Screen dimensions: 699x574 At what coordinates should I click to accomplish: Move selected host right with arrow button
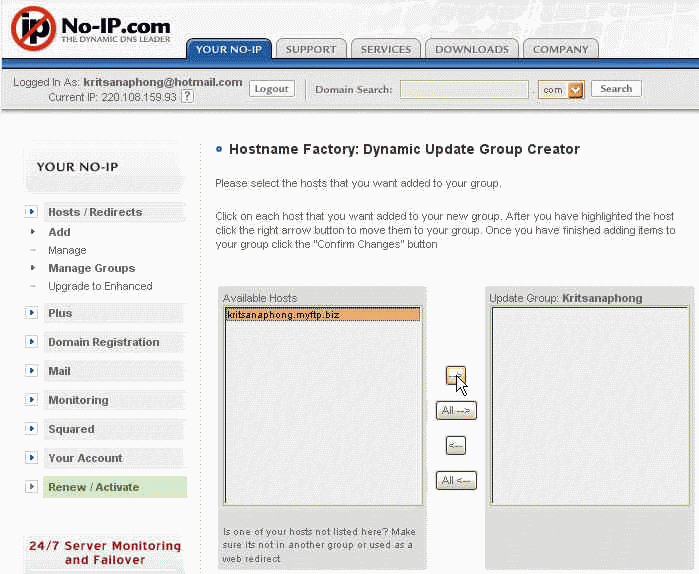456,375
